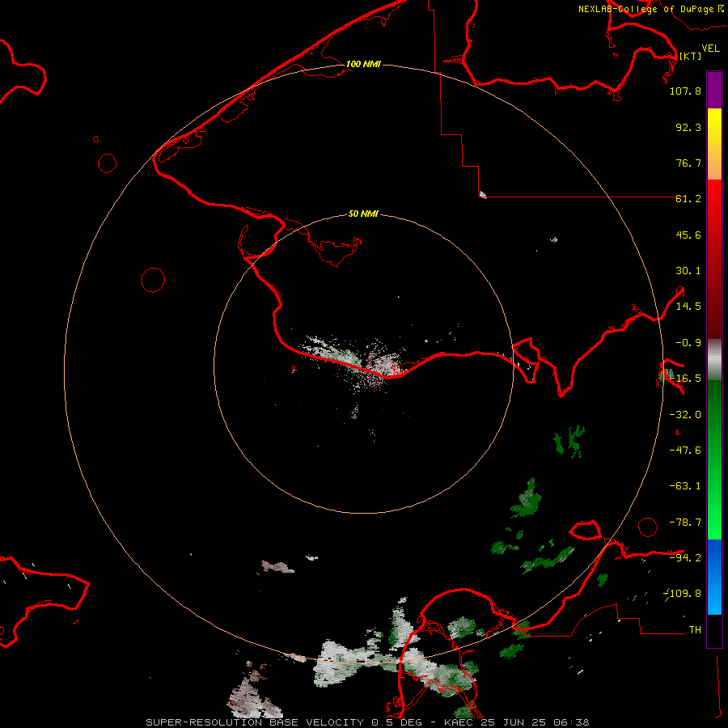
Task: Click the 61.2 velocity scale value
Action: point(688,199)
